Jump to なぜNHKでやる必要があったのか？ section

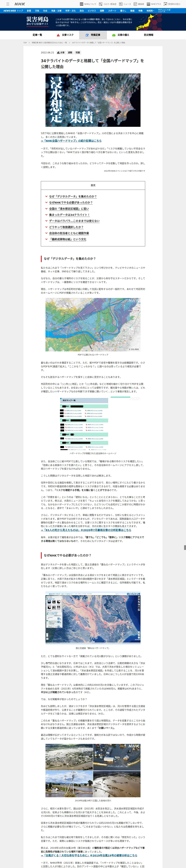tap(71, 203)
